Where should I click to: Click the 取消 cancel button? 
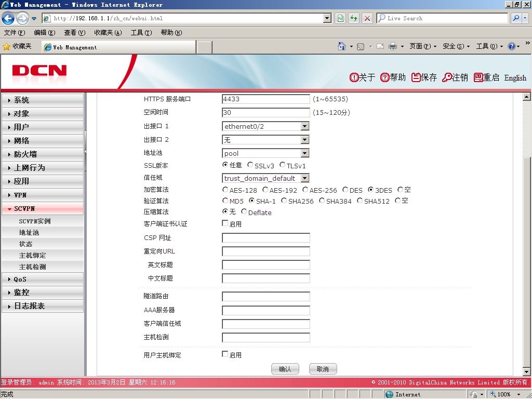click(x=323, y=369)
